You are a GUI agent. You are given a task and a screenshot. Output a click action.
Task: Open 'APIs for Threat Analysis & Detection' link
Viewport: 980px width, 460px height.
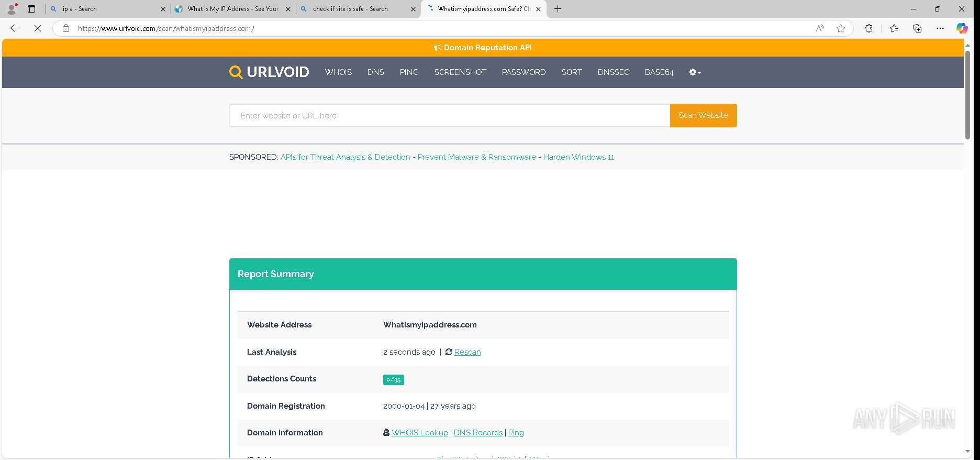[x=346, y=157]
